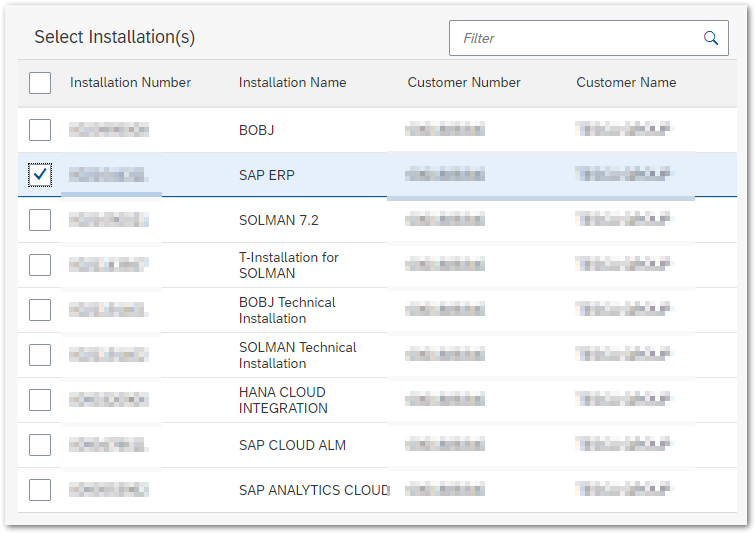Check the SAP CLOUD ALM checkbox
Viewport: 756px width, 534px height.
40,445
